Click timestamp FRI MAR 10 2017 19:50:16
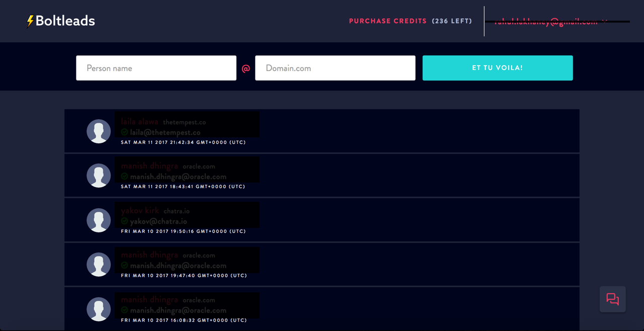The width and height of the screenshot is (644, 331). (x=183, y=231)
